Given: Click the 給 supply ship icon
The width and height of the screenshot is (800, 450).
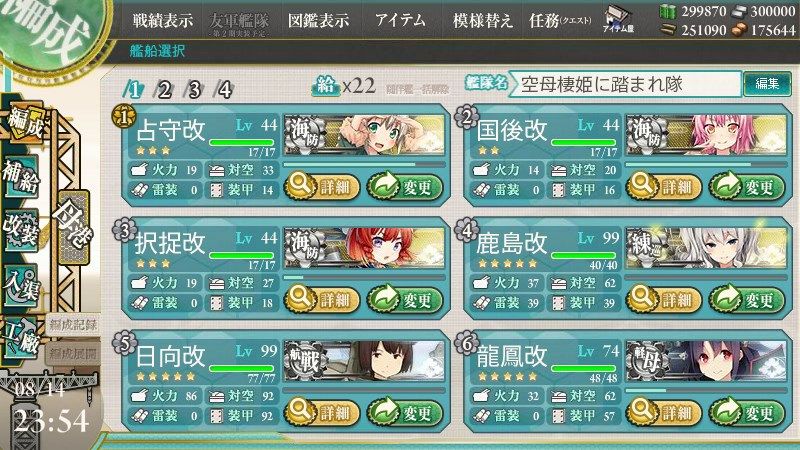Looking at the screenshot, I should (x=326, y=85).
